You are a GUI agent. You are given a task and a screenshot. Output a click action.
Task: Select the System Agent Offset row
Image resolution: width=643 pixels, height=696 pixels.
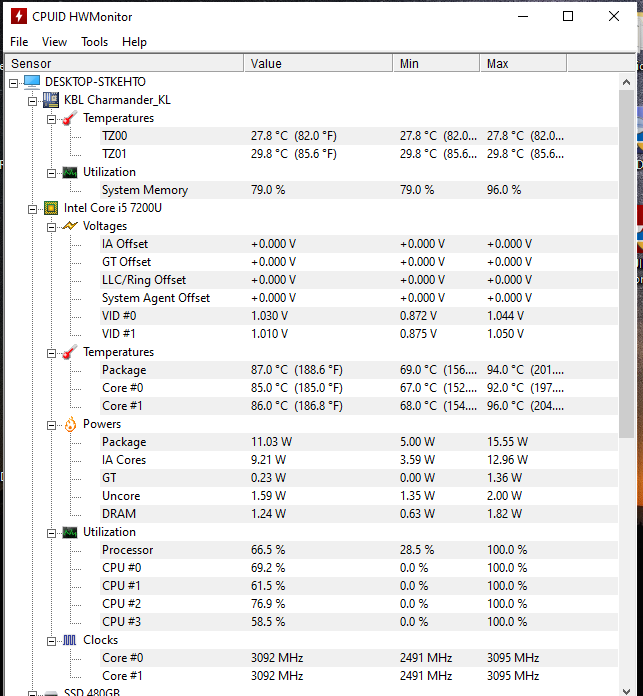(359, 298)
